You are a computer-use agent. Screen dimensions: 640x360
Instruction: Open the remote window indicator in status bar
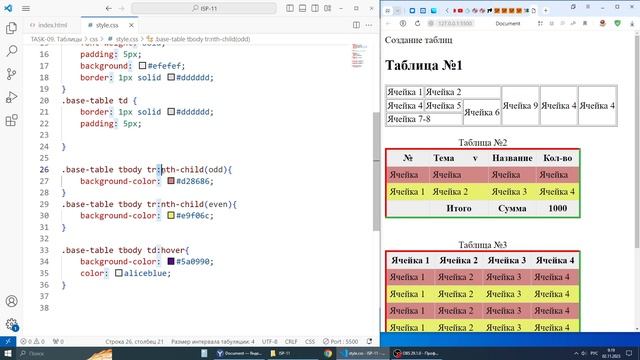tap(8, 341)
